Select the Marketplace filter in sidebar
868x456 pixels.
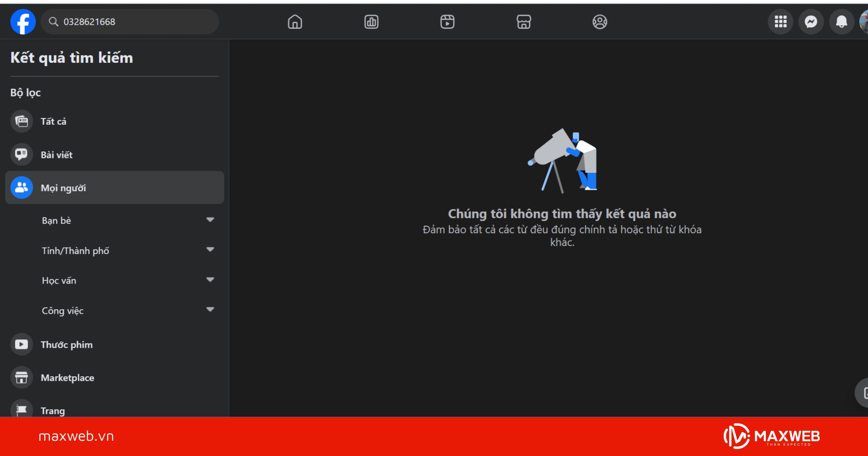tap(67, 378)
